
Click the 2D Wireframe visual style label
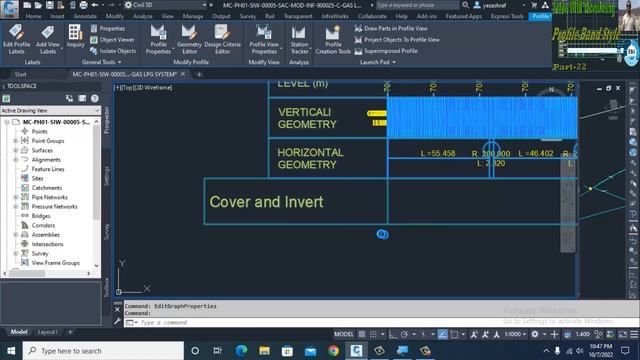(x=153, y=87)
